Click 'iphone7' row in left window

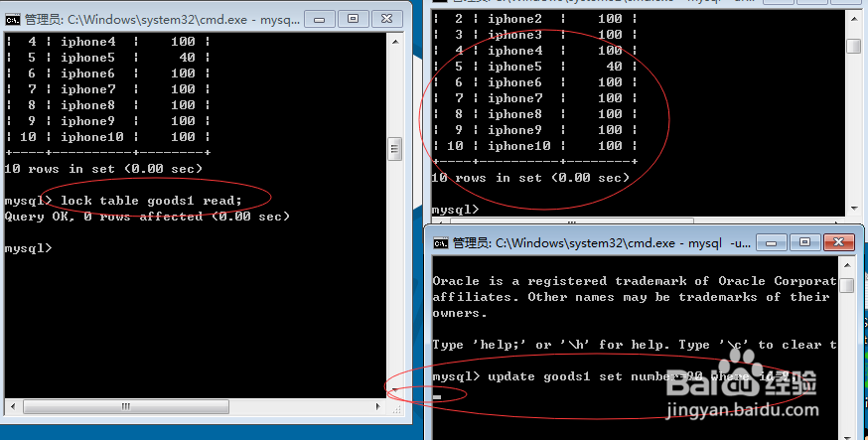tap(108, 89)
